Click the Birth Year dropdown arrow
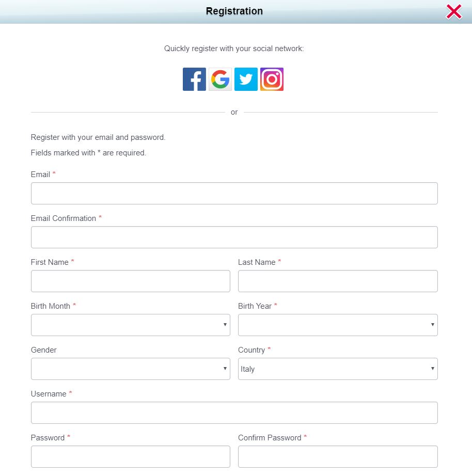This screenshot has width=472, height=476. click(x=432, y=325)
